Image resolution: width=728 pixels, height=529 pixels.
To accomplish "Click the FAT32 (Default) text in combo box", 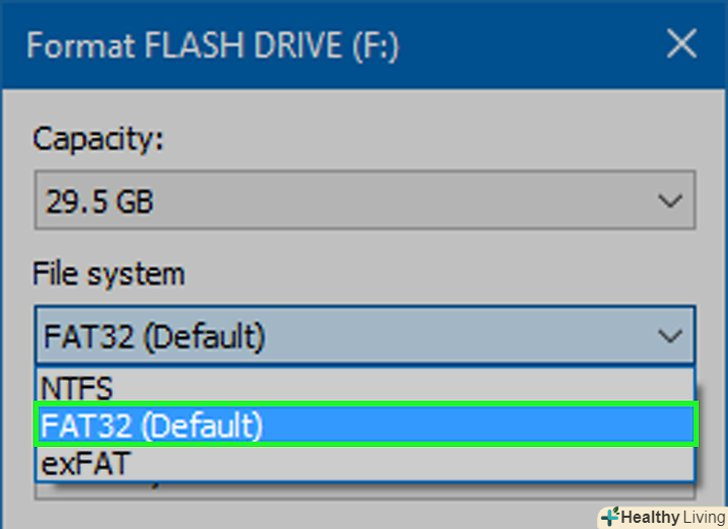I will 153,337.
